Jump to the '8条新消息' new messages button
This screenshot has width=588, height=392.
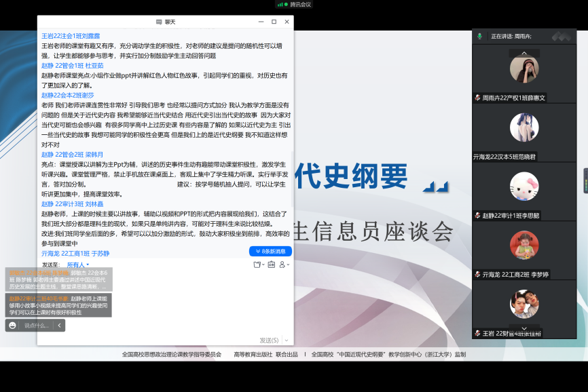(x=270, y=251)
